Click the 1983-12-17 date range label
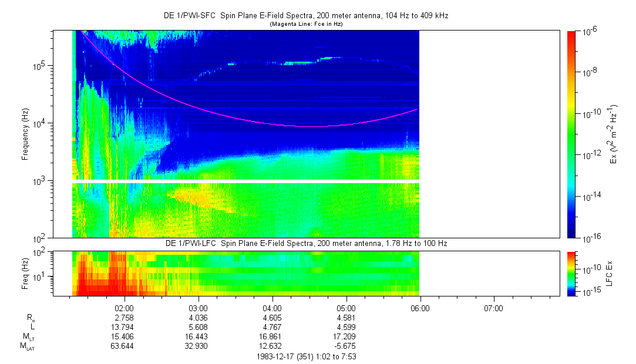This screenshot has width=636, height=364. point(305,356)
